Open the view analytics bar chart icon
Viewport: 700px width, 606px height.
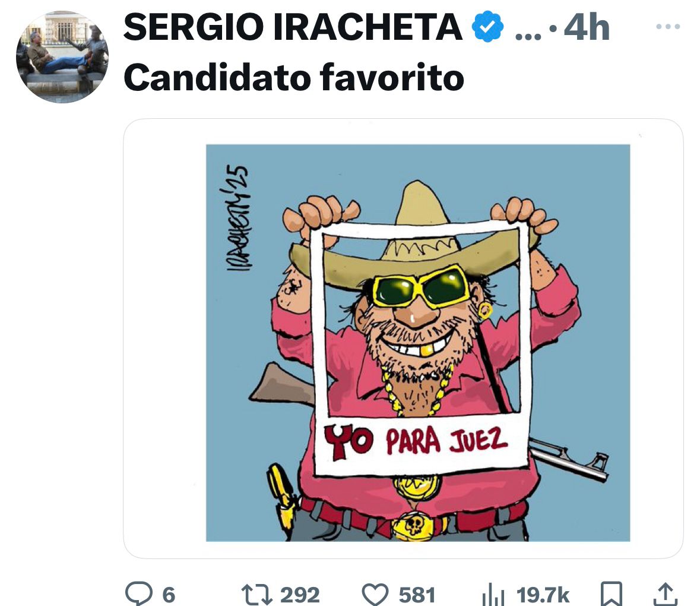click(494, 594)
